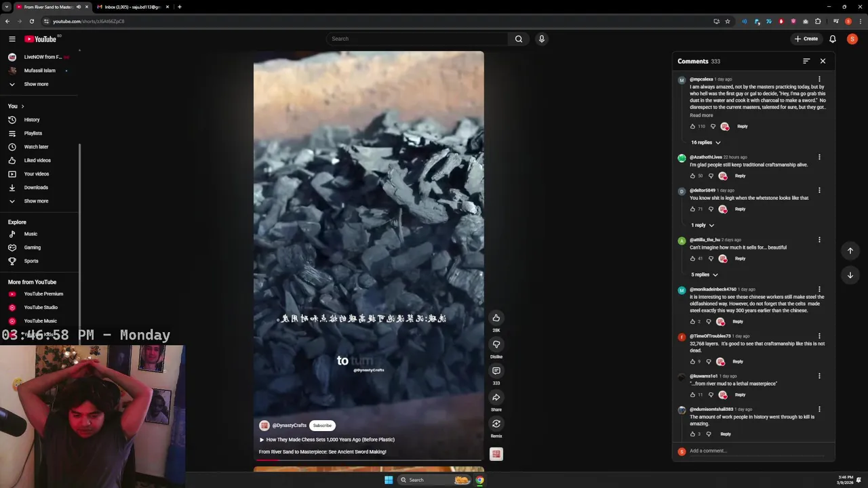Screen dimensions: 868x488
Task: Read more of @mpcalexa's comment
Action: (701, 115)
